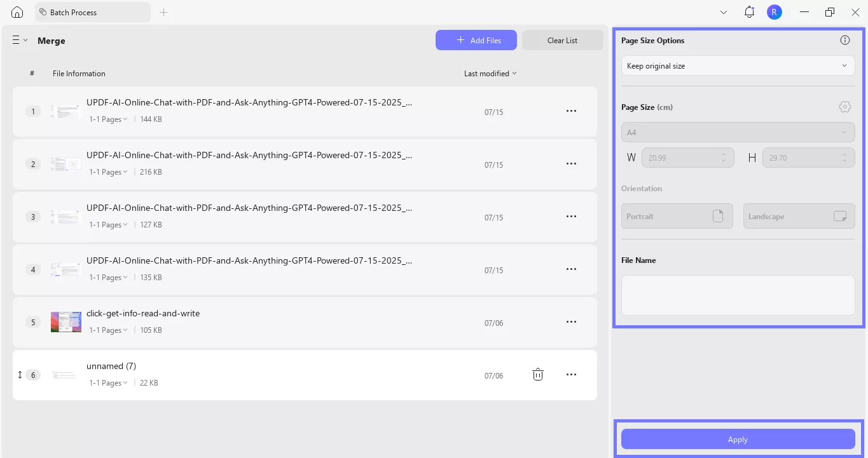Select Landscape orientation
Screen dimensions: 868x458
(799, 215)
